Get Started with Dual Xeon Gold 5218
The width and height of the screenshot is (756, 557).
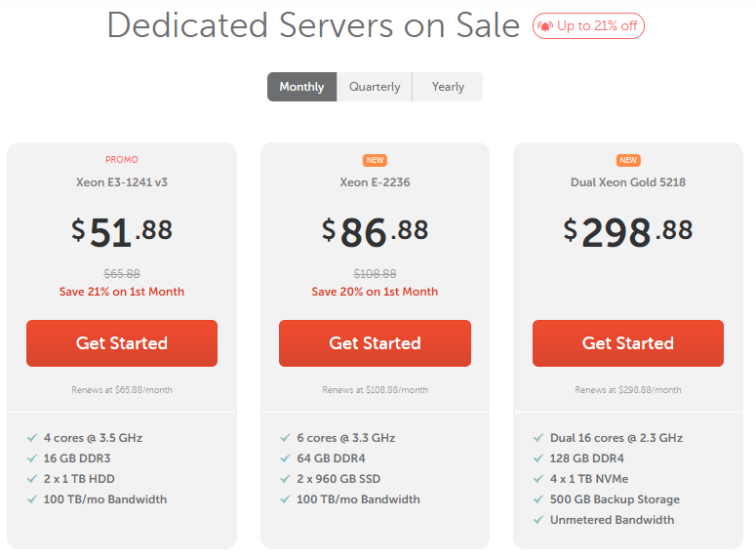628,343
